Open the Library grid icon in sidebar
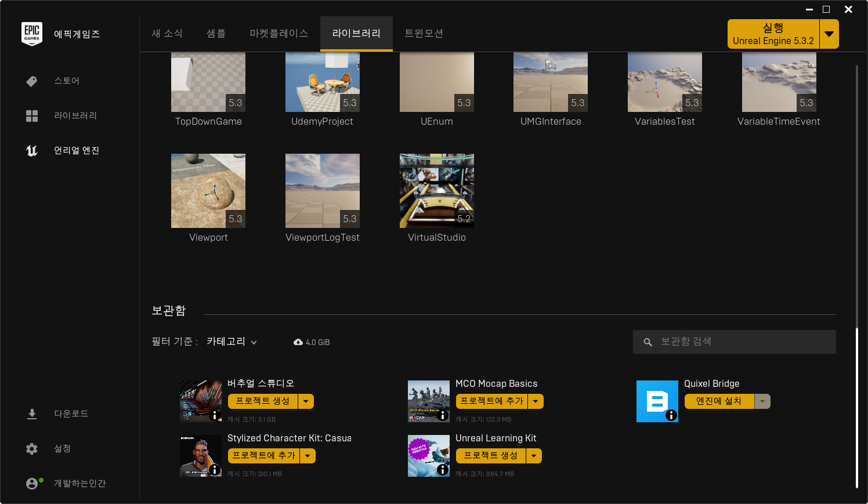 click(x=32, y=116)
